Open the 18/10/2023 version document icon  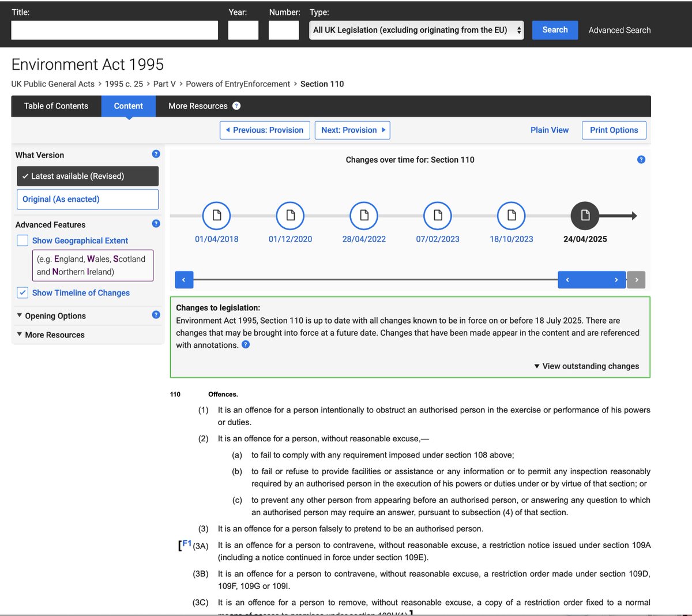tap(512, 216)
